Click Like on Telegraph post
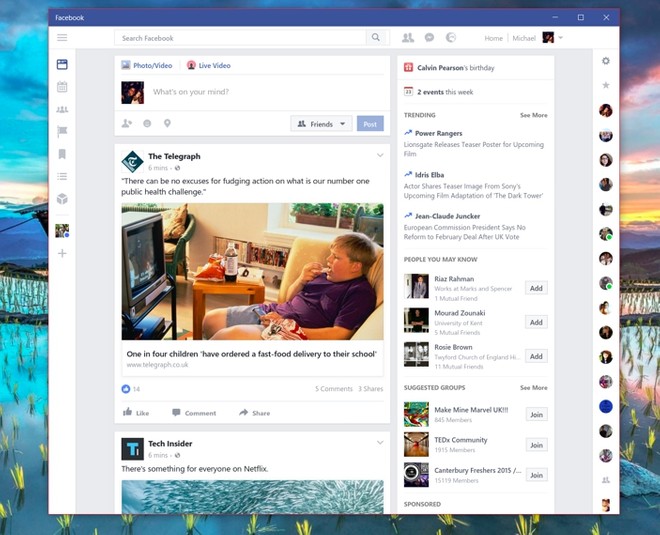This screenshot has height=535, width=660. [136, 413]
